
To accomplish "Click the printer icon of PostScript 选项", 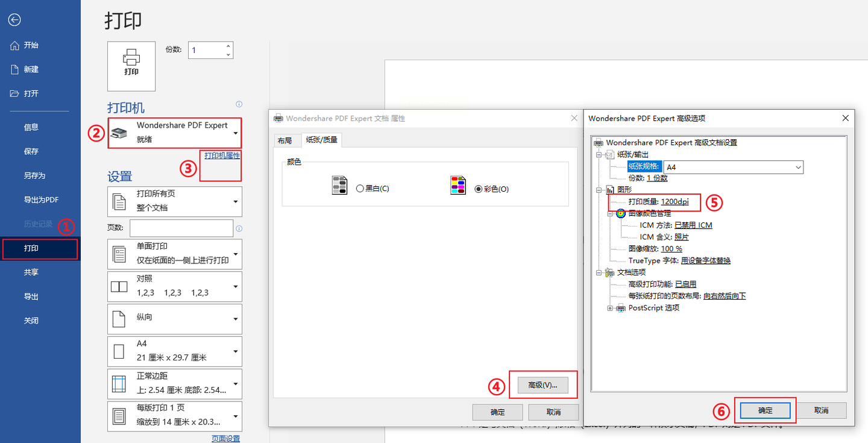I will tap(621, 308).
